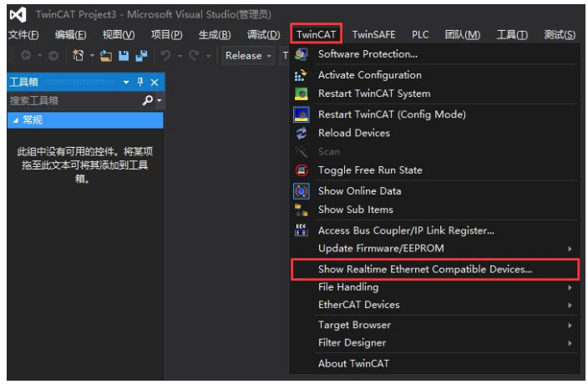Open the 文件(F) menu
Viewport: 588px width, 384px height.
coord(23,35)
